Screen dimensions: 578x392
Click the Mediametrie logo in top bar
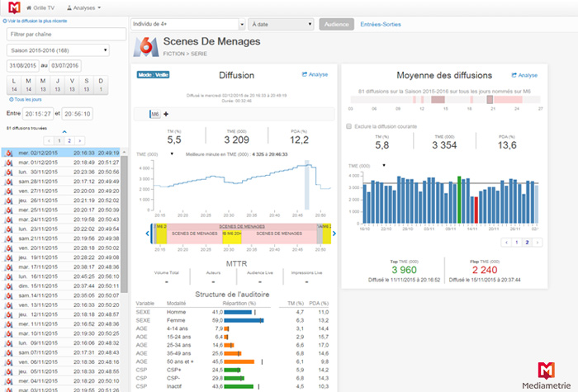[x=14, y=7]
